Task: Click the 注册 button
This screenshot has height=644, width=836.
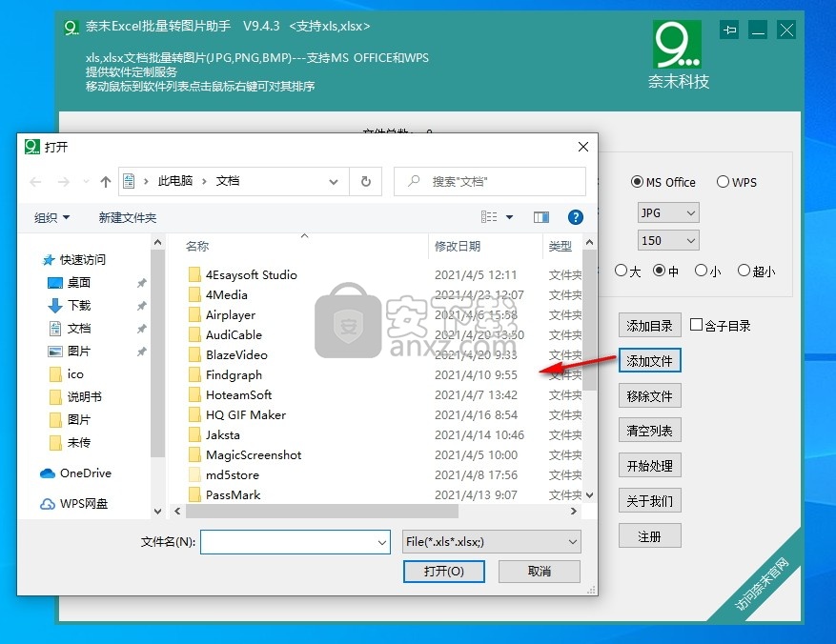Action: click(x=649, y=535)
